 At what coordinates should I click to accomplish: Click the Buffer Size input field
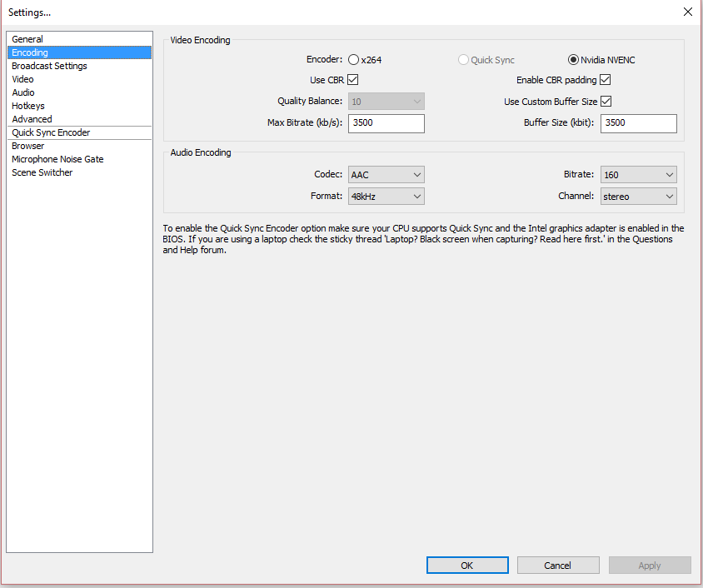point(638,123)
